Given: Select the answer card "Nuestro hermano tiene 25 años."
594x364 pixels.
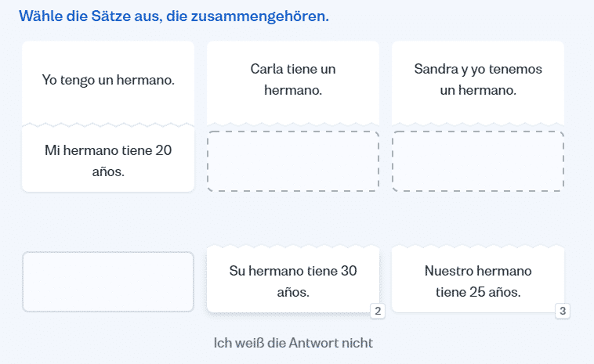Looking at the screenshot, I should [477, 281].
